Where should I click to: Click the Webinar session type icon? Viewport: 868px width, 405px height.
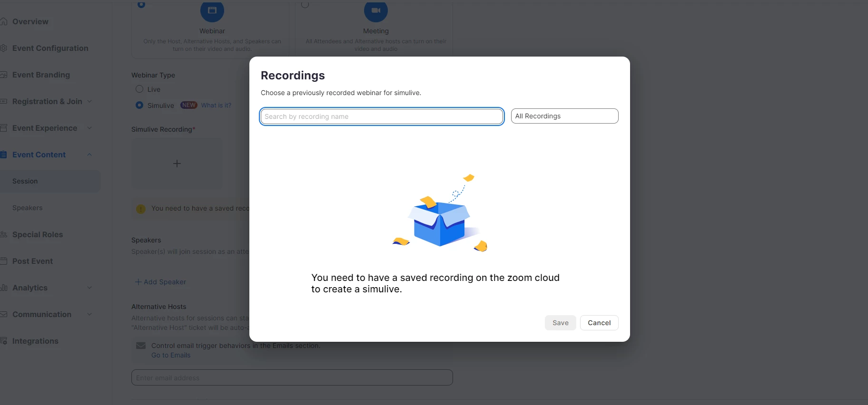(x=212, y=10)
